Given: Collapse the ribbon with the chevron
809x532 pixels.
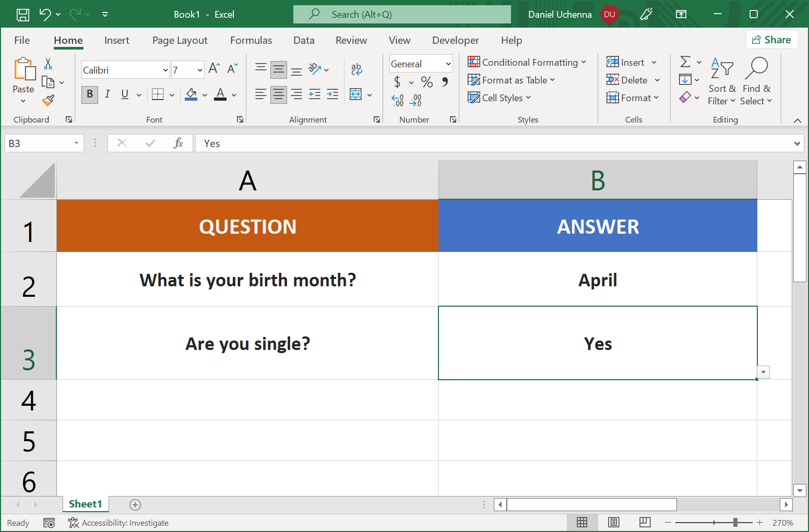Looking at the screenshot, I should [x=798, y=120].
